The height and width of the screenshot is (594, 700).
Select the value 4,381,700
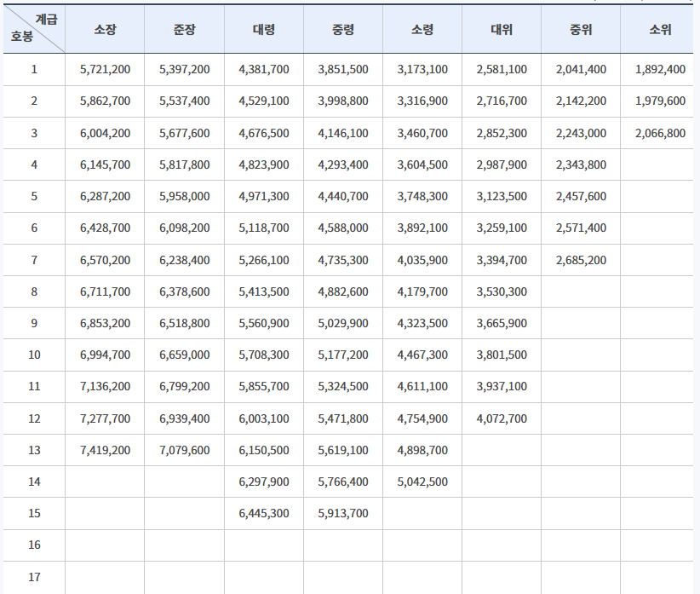[264, 69]
